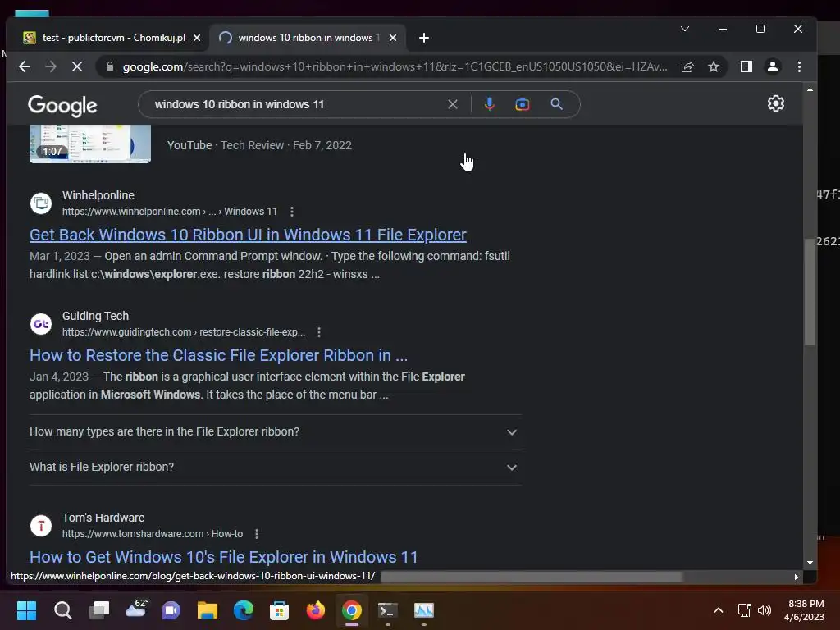Open the Chat app on taskbar

click(171, 610)
